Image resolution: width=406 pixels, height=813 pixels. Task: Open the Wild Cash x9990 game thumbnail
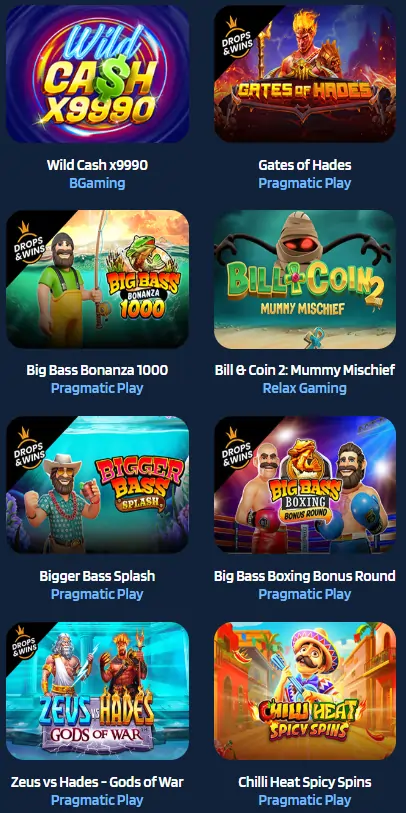click(97, 74)
